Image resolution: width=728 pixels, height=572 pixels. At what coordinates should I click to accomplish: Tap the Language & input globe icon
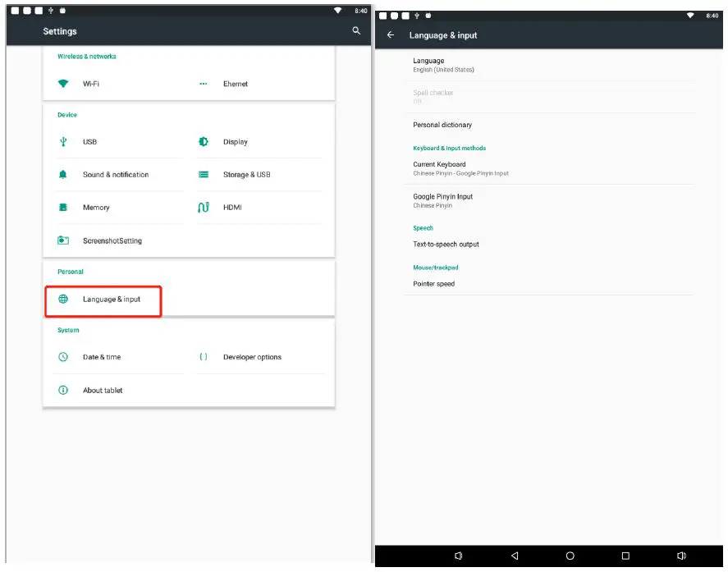point(63,299)
